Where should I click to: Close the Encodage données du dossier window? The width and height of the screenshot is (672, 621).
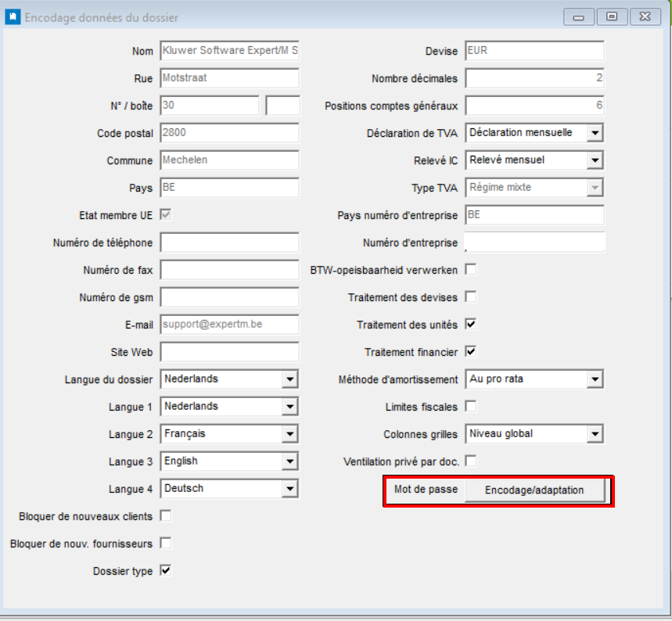click(x=645, y=17)
